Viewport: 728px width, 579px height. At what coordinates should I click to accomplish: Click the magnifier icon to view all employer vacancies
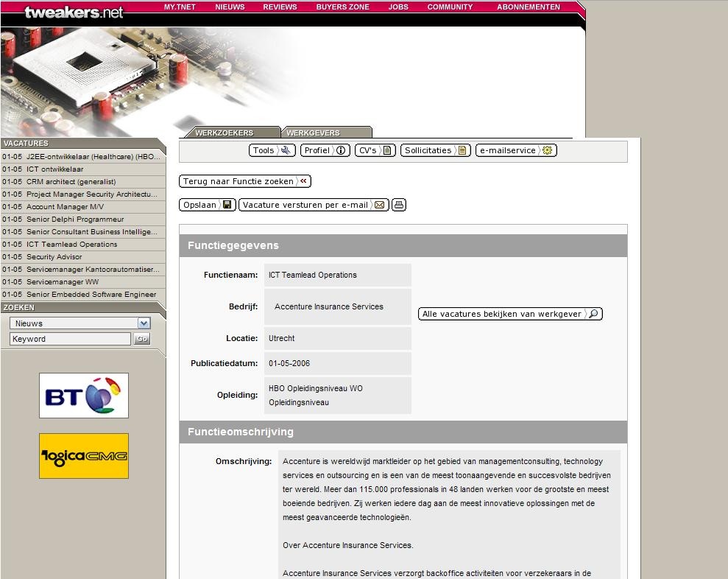pos(593,313)
